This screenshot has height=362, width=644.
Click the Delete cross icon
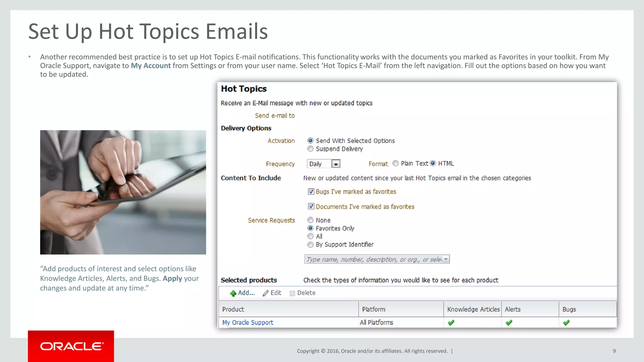pyautogui.click(x=292, y=293)
